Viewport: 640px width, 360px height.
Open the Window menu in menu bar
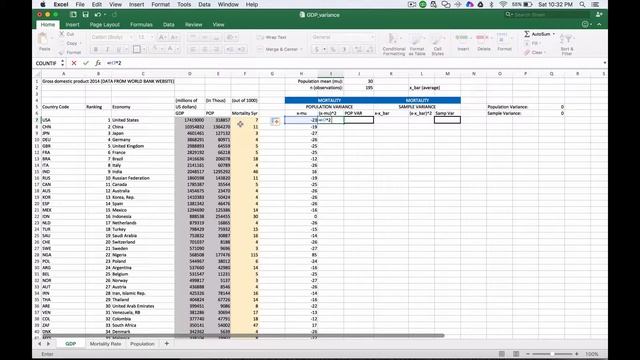pos(228,4)
